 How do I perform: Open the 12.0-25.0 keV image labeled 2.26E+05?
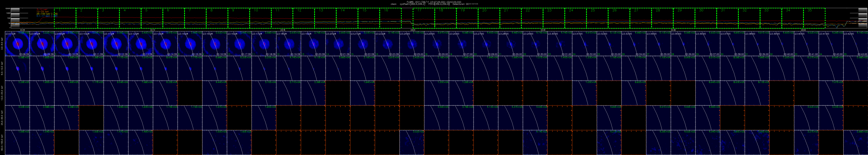(x=17, y=93)
